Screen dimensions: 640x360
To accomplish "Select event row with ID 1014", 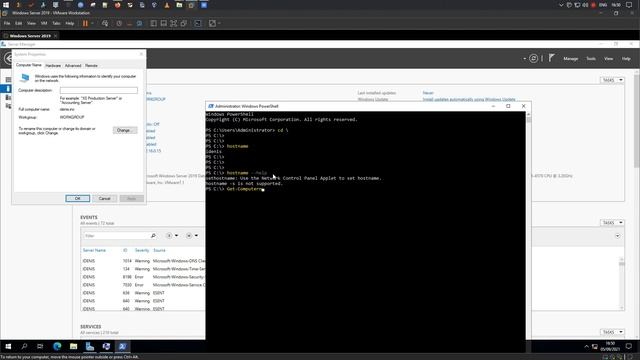I will coord(143,261).
